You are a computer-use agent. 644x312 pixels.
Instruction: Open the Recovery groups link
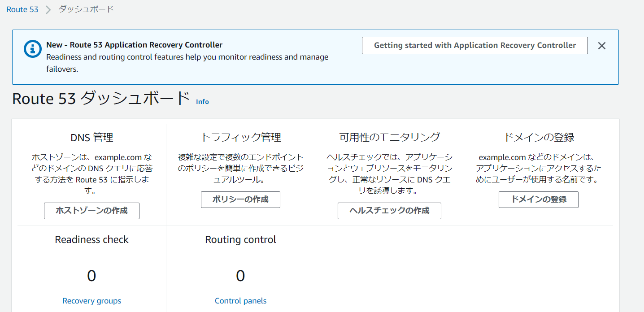[92, 301]
